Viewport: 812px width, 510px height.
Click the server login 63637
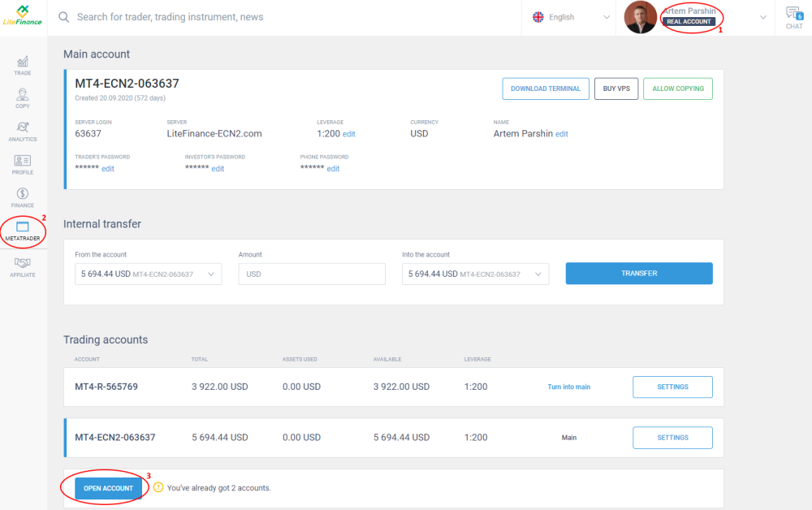tap(88, 133)
